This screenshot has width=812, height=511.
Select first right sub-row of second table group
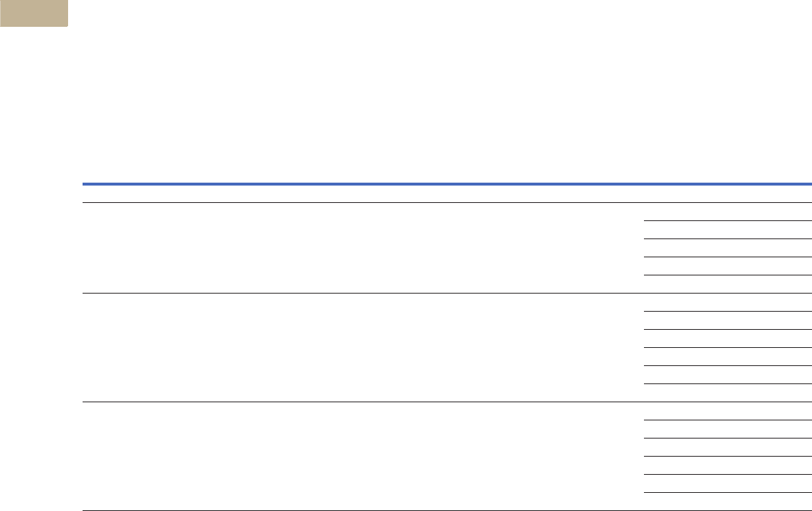click(727, 302)
